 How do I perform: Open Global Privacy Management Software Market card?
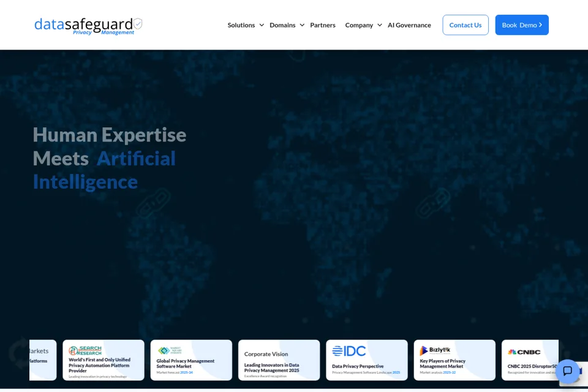click(x=191, y=360)
